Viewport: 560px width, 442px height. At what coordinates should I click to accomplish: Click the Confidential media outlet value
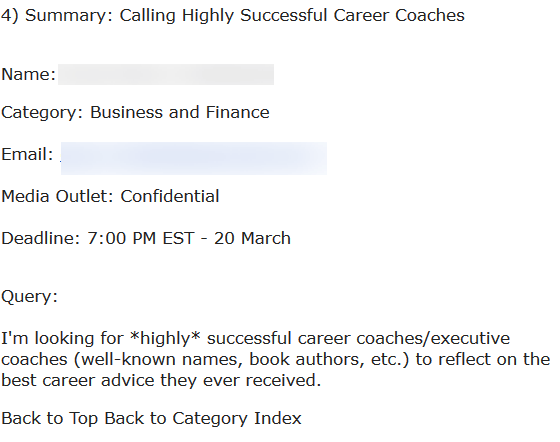pos(170,196)
